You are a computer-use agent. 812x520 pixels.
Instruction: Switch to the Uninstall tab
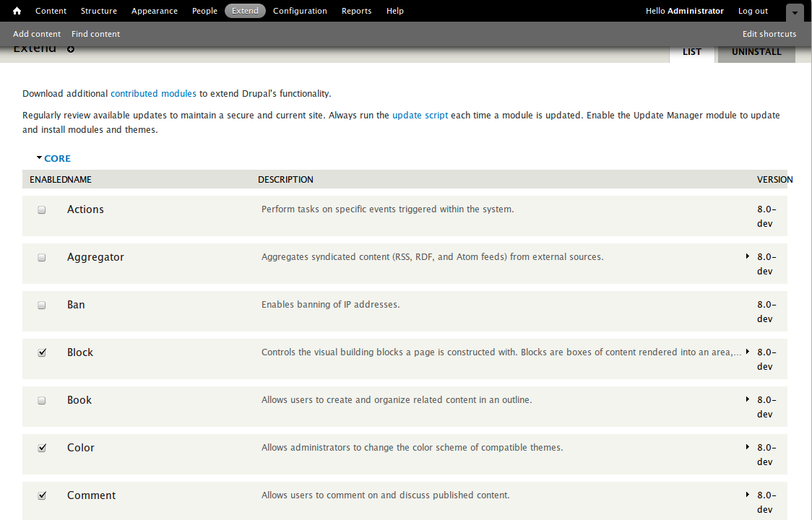point(756,52)
